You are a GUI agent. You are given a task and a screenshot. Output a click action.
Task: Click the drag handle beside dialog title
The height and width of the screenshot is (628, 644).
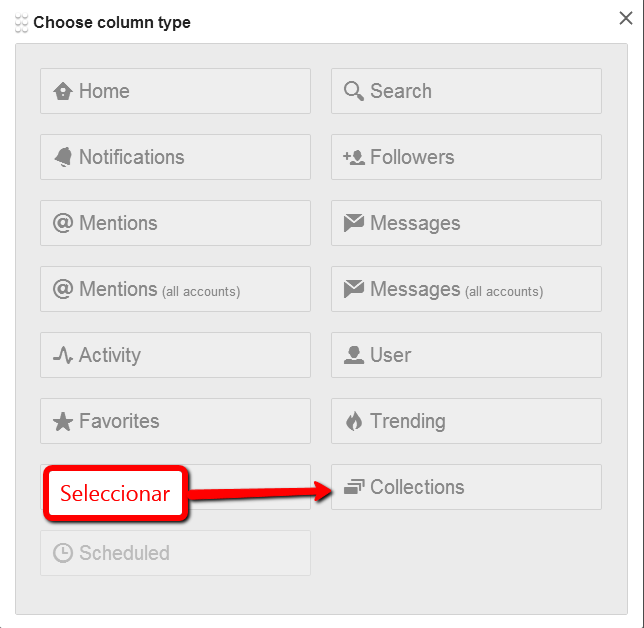[22, 23]
